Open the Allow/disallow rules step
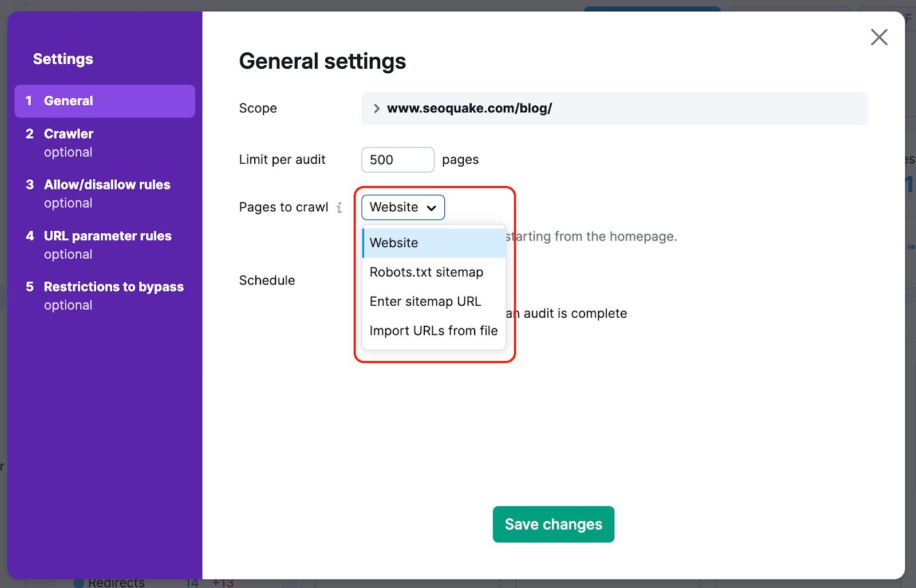The image size is (916, 588). pyautogui.click(x=107, y=184)
